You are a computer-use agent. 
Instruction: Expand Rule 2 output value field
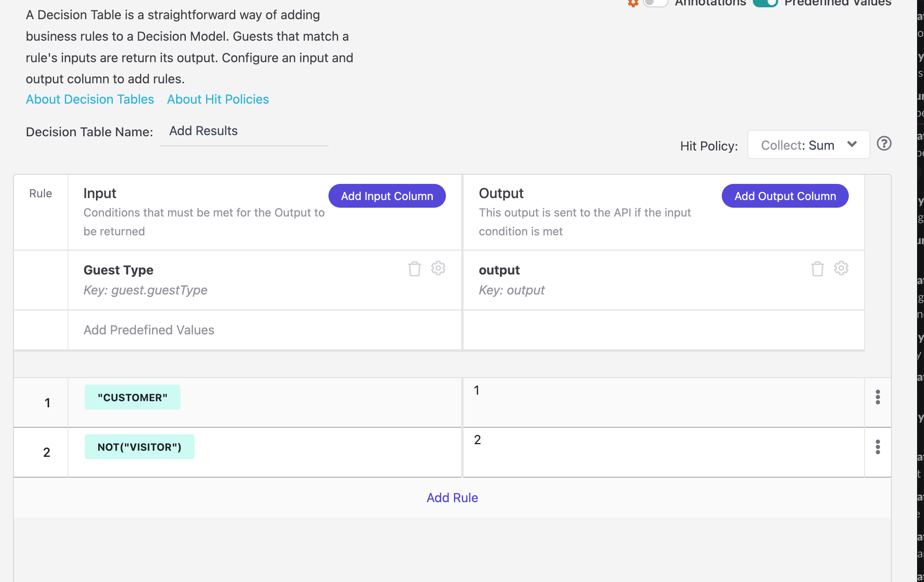663,451
